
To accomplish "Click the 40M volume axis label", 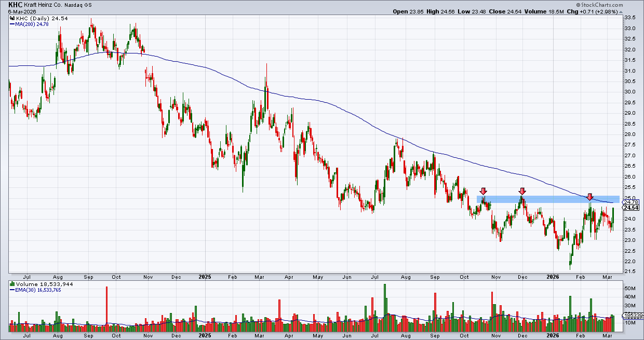I will (x=629, y=297).
